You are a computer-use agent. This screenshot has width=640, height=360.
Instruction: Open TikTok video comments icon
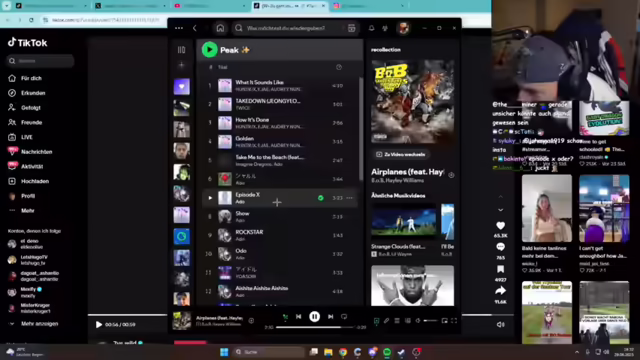tap(500, 247)
